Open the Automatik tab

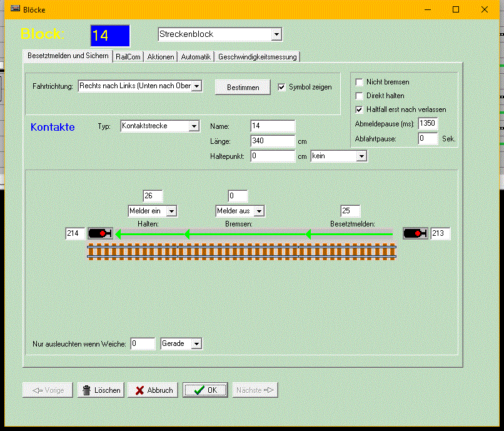196,57
